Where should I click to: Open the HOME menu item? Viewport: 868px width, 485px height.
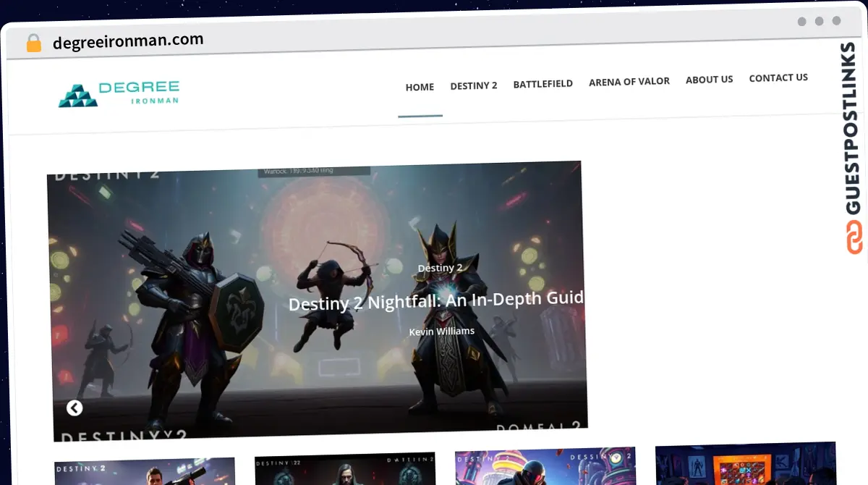[x=420, y=87]
